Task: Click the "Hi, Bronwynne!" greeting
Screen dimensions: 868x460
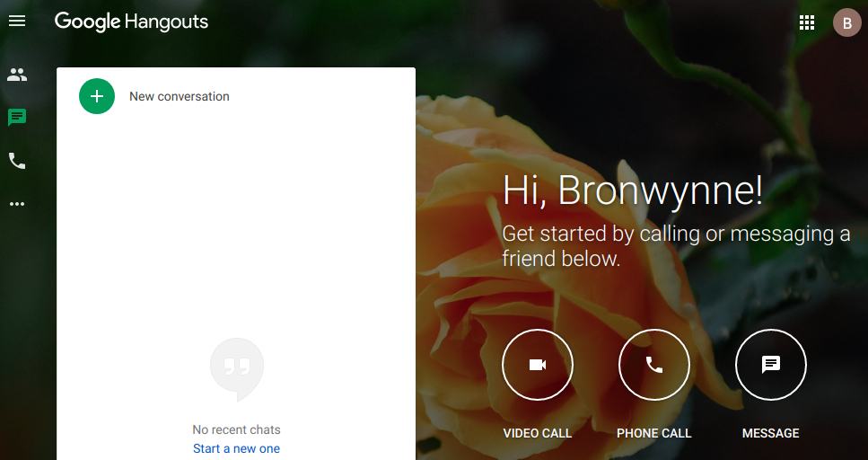Action: (x=632, y=190)
